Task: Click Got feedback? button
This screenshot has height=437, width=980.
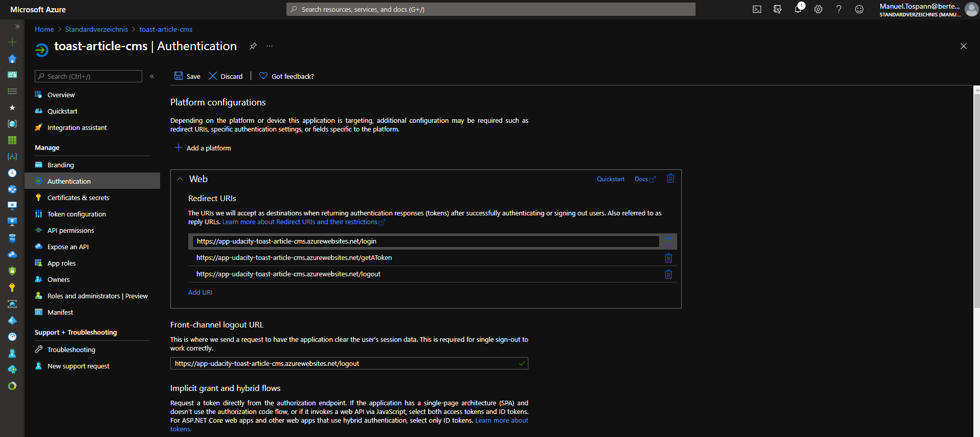Action: tap(286, 76)
